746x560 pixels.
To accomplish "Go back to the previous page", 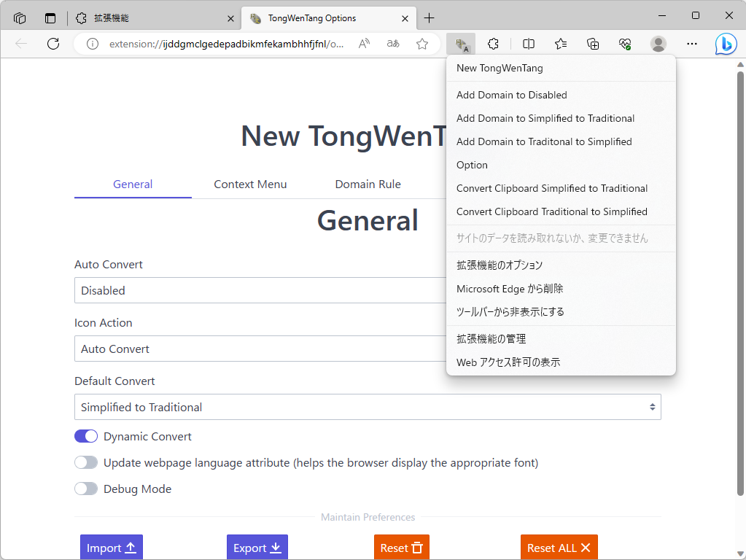I will coord(21,44).
